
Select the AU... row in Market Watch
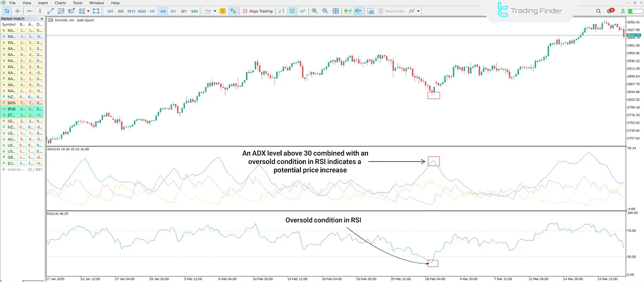22,139
